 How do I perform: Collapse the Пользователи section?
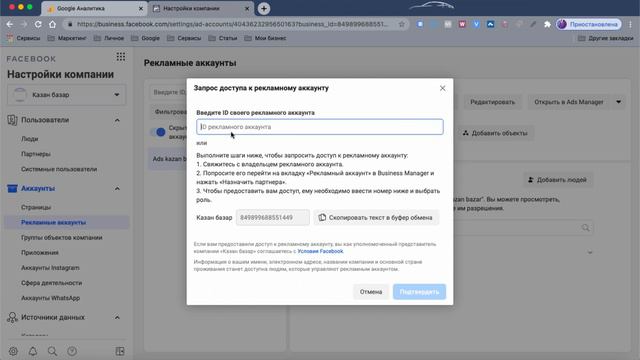[x=117, y=120]
